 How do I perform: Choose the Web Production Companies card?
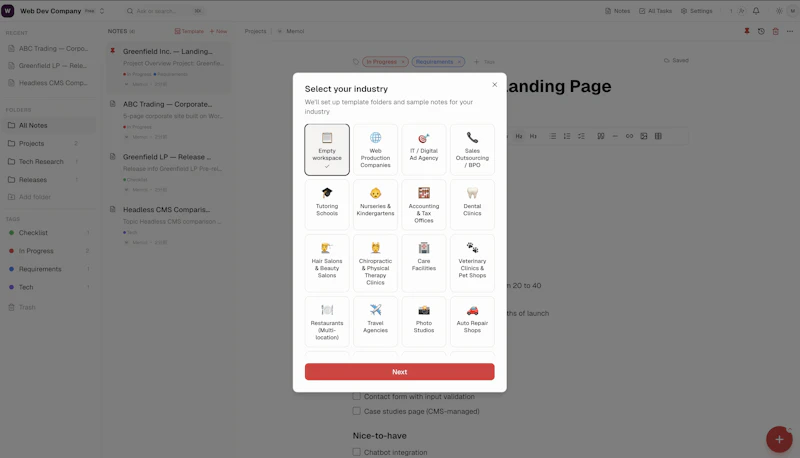coord(376,149)
